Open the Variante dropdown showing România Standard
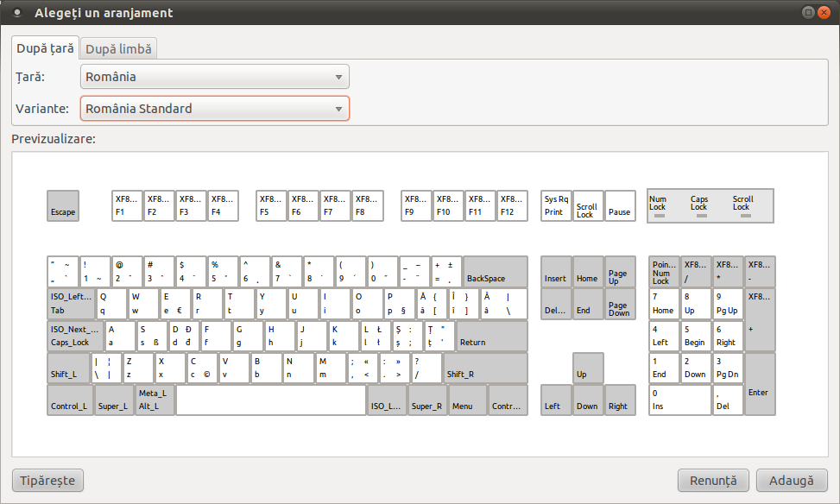Viewport: 840px width, 504px height. 215,108
